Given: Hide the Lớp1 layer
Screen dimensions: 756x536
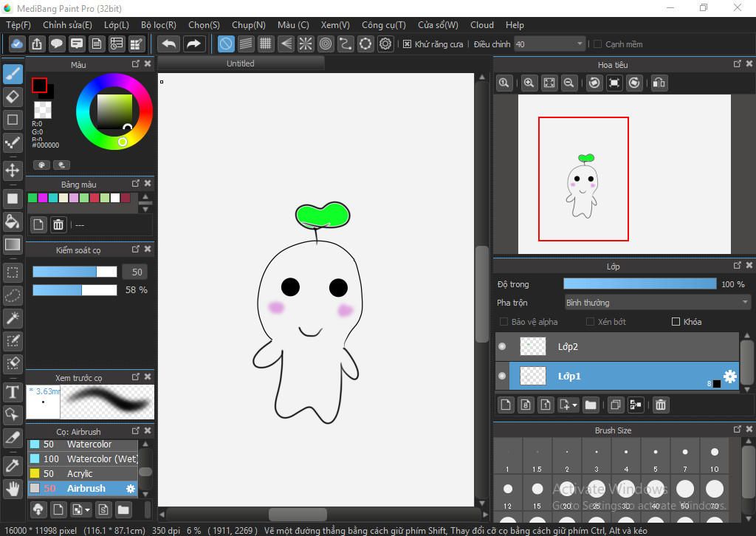Looking at the screenshot, I should [502, 376].
